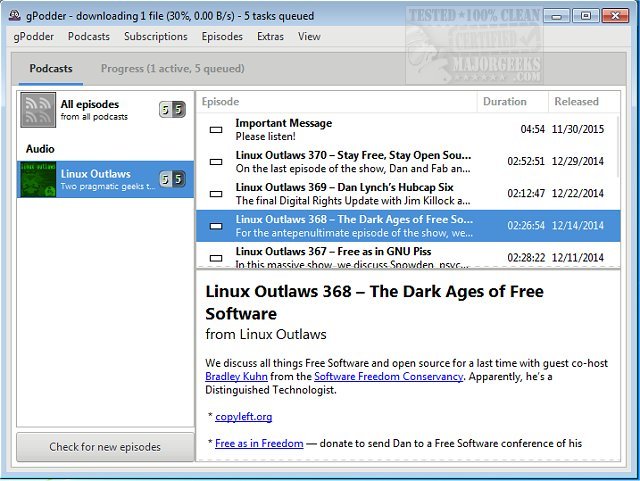Viewport: 640px width, 481px height.
Task: Click the status icon beside Linux Outlaws 367
Action: 216,258
